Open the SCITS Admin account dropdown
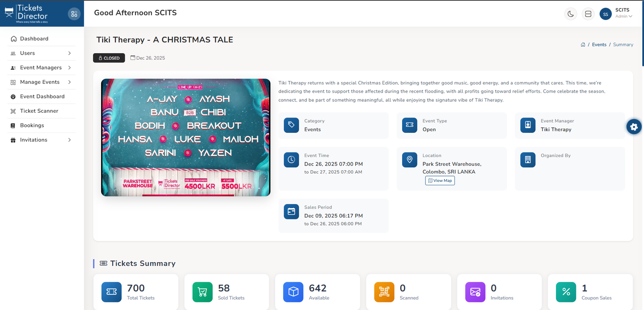 click(623, 13)
